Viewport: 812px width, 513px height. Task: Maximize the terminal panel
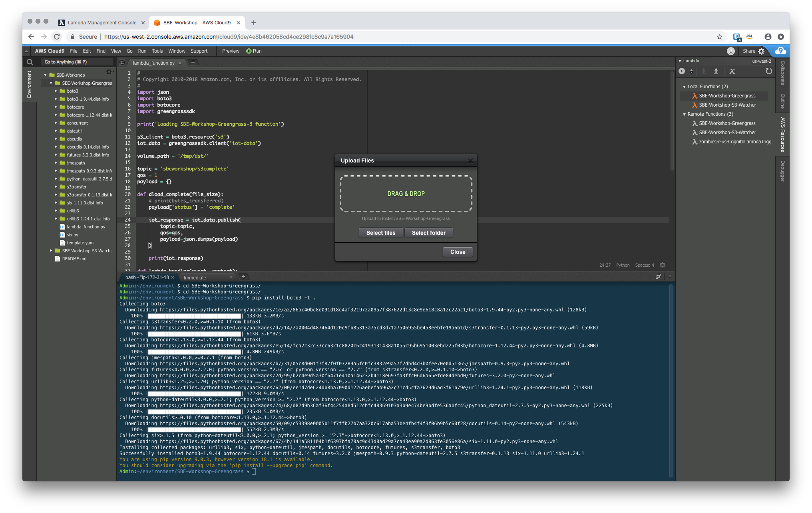click(x=658, y=276)
